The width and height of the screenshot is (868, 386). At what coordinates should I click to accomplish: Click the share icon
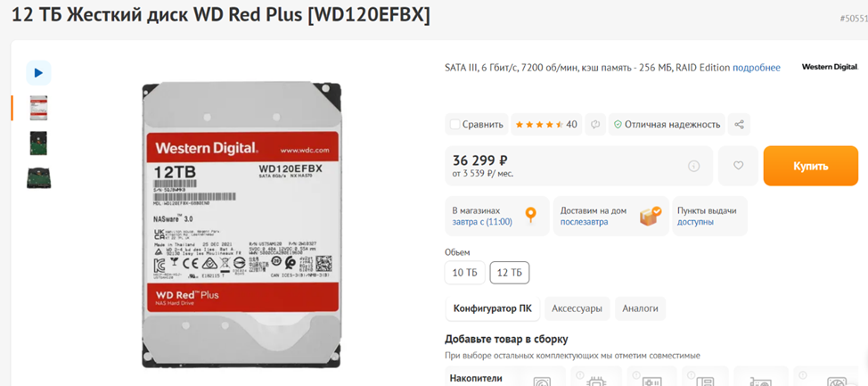tap(739, 124)
